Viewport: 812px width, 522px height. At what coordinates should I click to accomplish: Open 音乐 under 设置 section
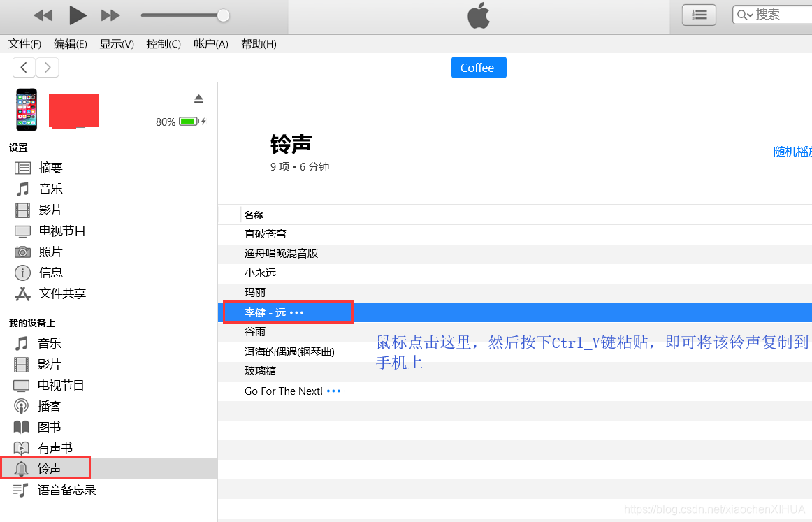[51, 189]
